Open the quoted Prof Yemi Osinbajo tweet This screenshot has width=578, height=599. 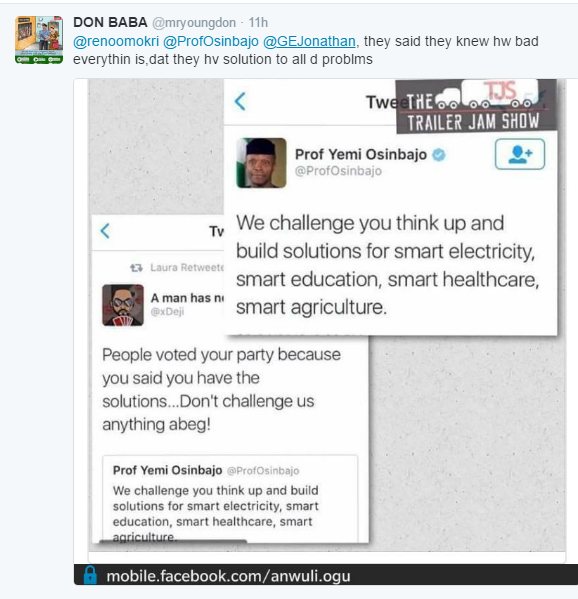click(230, 499)
